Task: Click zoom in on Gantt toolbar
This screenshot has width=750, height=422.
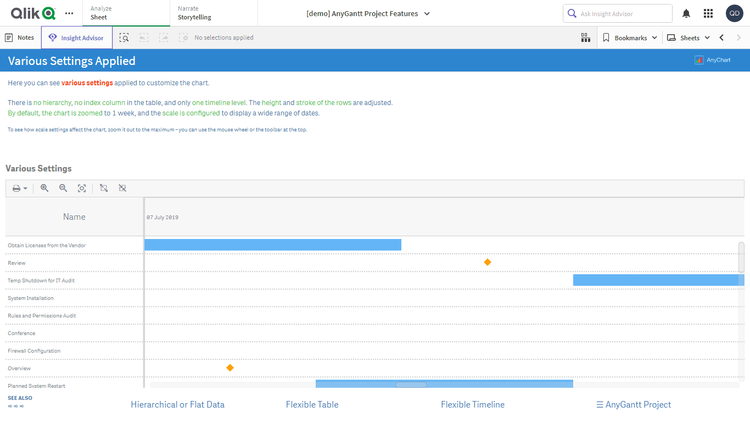Action: 44,188
